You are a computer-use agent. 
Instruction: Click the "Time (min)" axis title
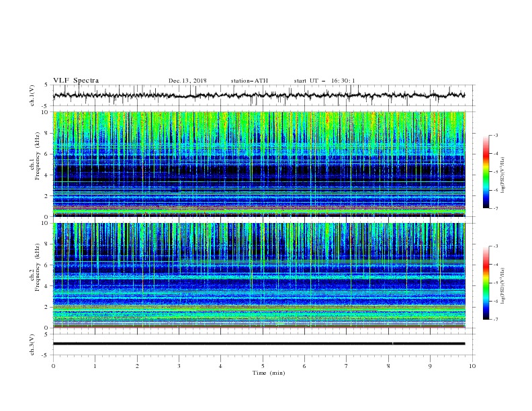269,373
